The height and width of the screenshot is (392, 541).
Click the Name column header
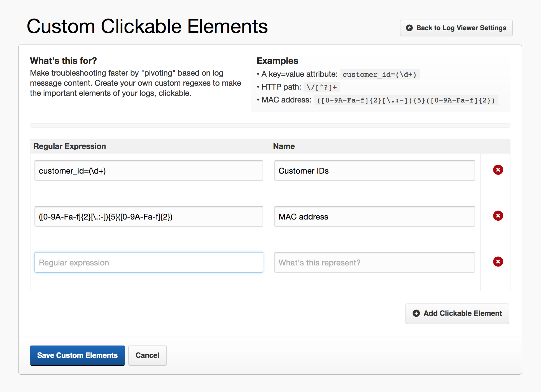(283, 146)
